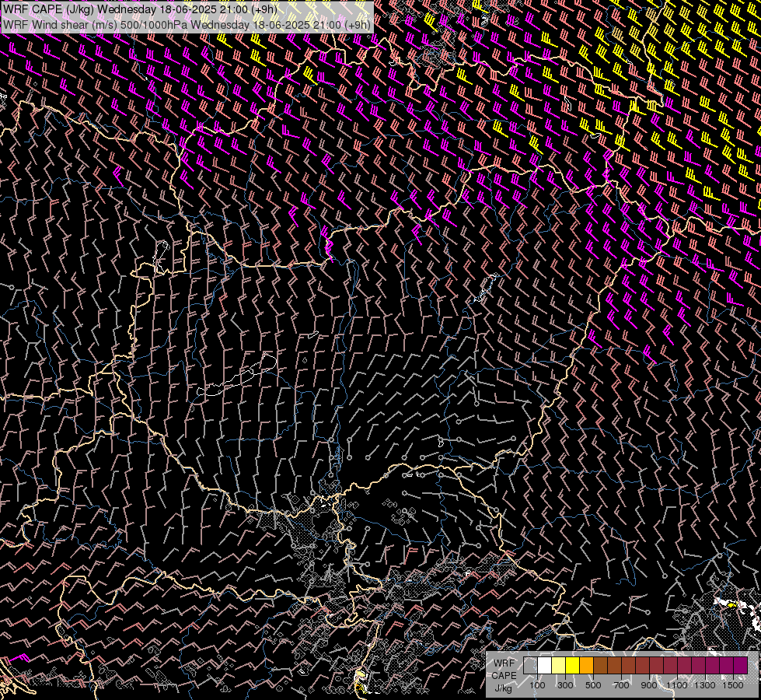Click the legend value 100
The height and width of the screenshot is (700, 761).
click(537, 685)
